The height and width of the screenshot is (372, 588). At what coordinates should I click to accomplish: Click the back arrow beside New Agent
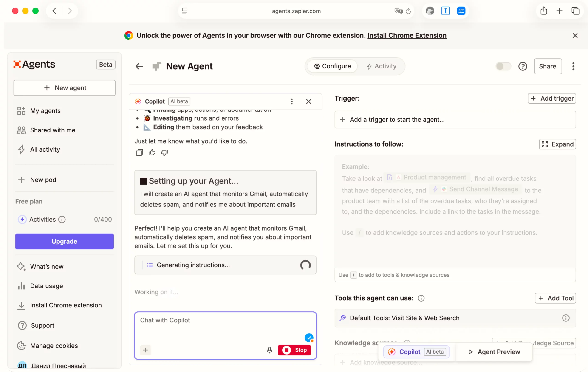coord(139,66)
